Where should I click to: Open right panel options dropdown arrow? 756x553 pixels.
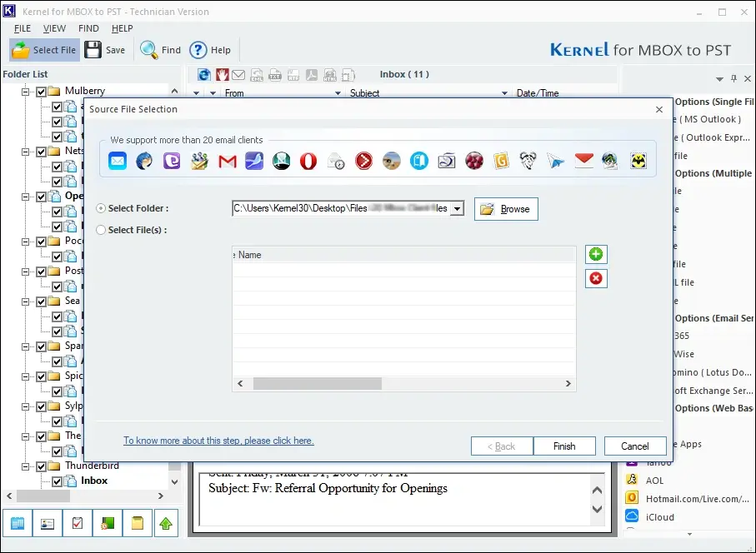719,78
